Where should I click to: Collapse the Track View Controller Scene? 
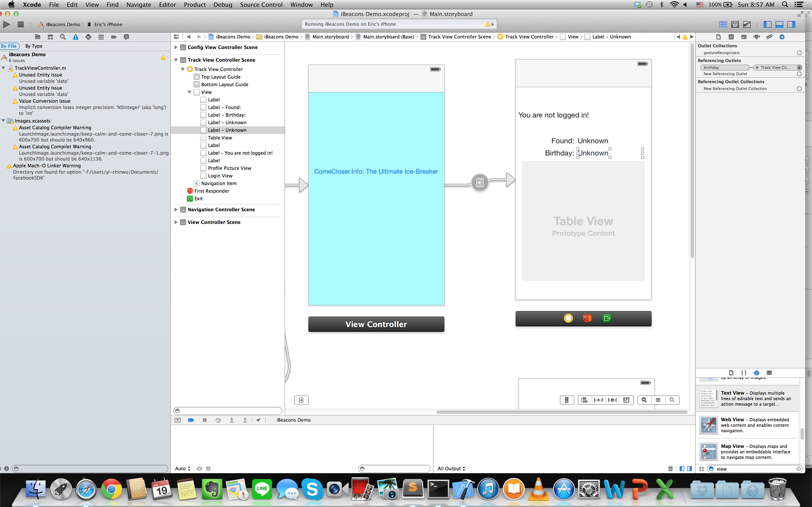pyautogui.click(x=176, y=60)
